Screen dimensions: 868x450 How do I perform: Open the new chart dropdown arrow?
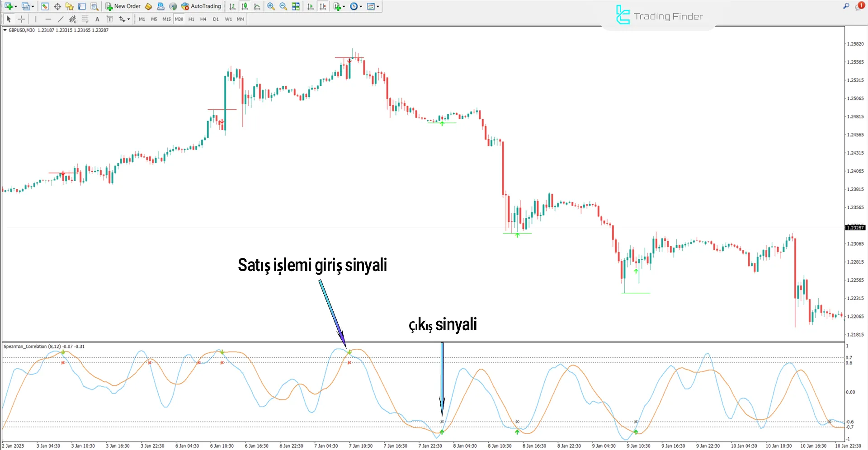point(16,6)
